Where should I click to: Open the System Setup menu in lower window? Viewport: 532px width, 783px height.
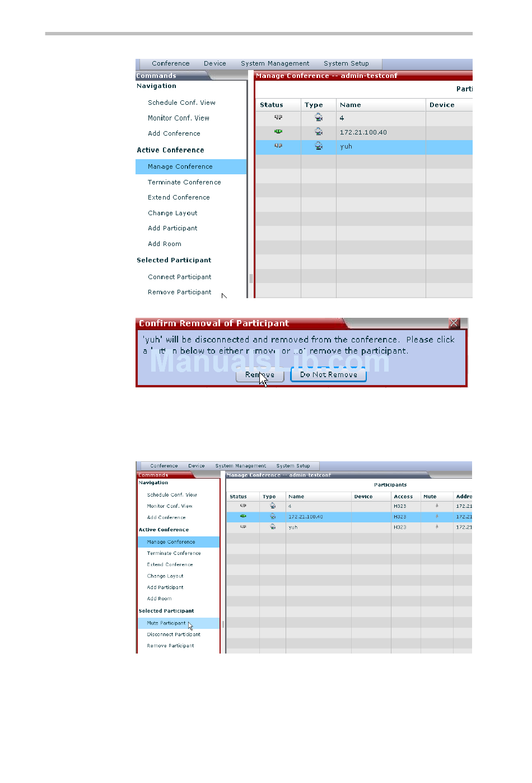(293, 466)
